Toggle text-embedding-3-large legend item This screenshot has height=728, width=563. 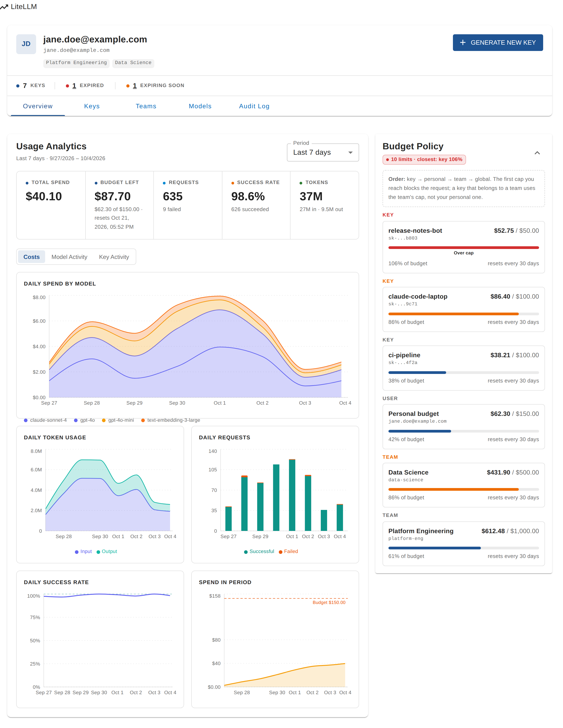(x=171, y=420)
